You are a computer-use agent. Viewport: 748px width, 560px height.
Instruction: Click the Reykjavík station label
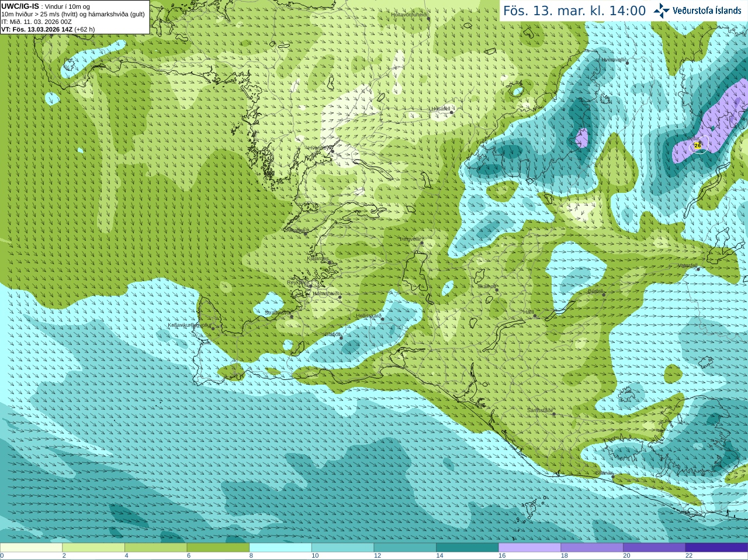(297, 282)
